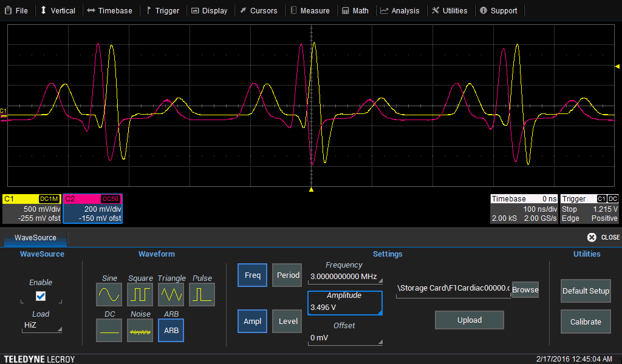
Task: Switch setting to Level mode
Action: (288, 321)
